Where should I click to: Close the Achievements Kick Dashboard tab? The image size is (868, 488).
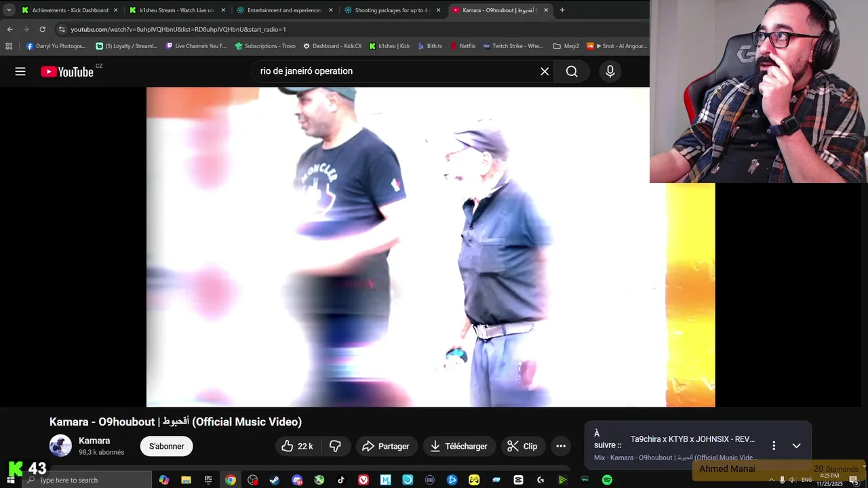coord(115,10)
